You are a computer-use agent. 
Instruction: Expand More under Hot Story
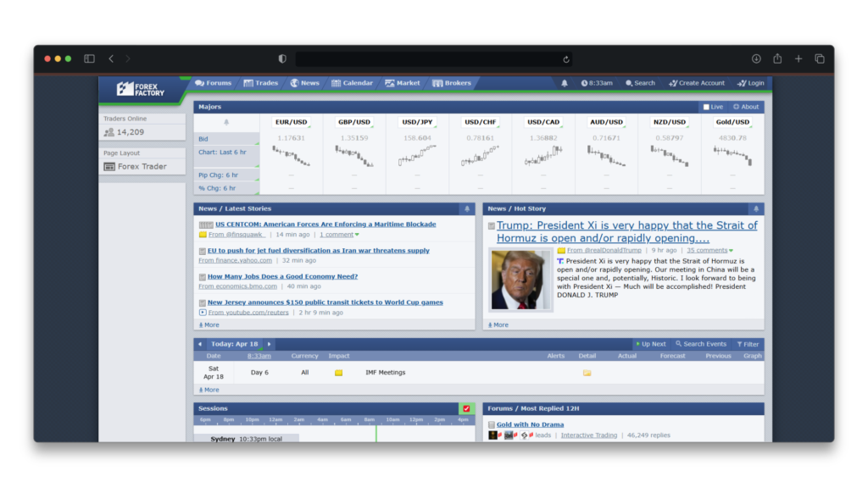pyautogui.click(x=498, y=325)
